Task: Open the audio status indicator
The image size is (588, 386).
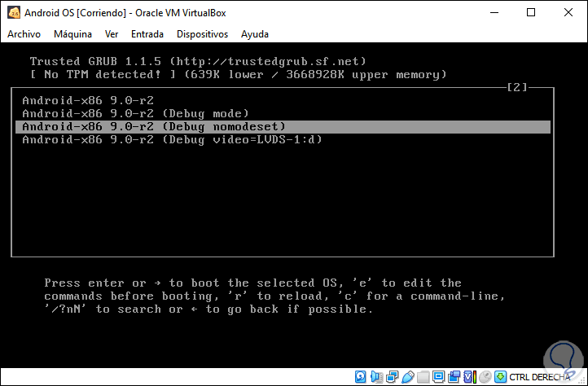Action: click(376, 376)
